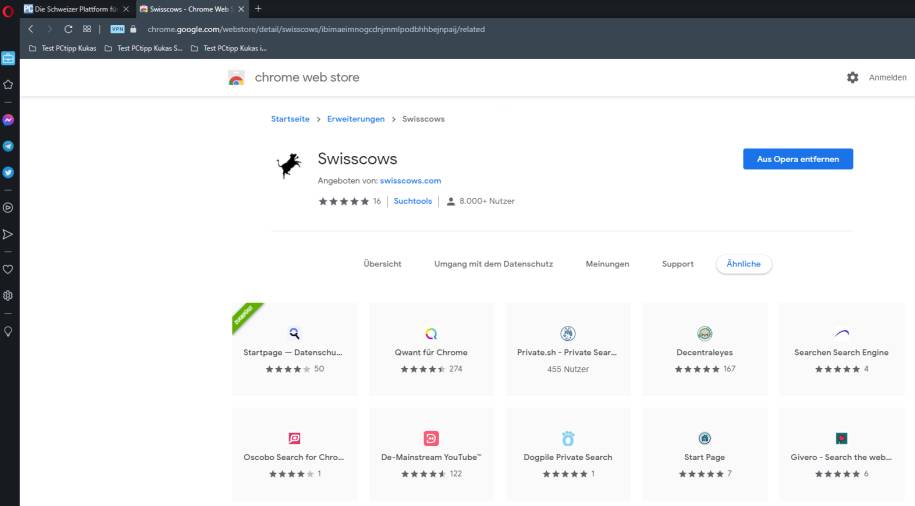Open the Oscobo Search for Chro... card
The height and width of the screenshot is (506, 915).
(294, 454)
